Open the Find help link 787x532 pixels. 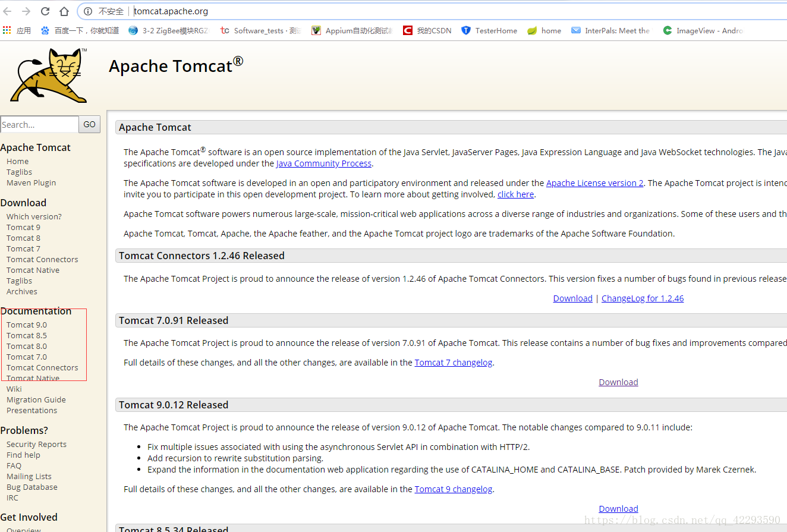click(23, 455)
